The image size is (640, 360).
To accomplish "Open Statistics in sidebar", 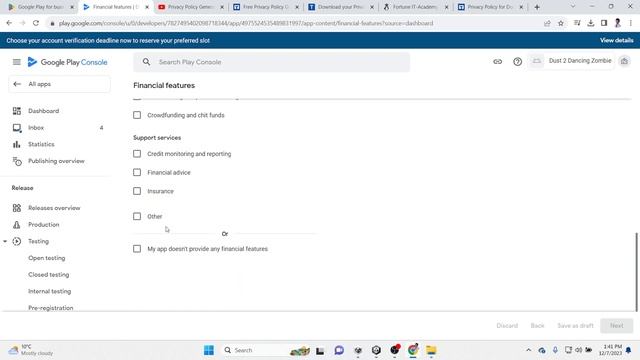I will [x=41, y=144].
